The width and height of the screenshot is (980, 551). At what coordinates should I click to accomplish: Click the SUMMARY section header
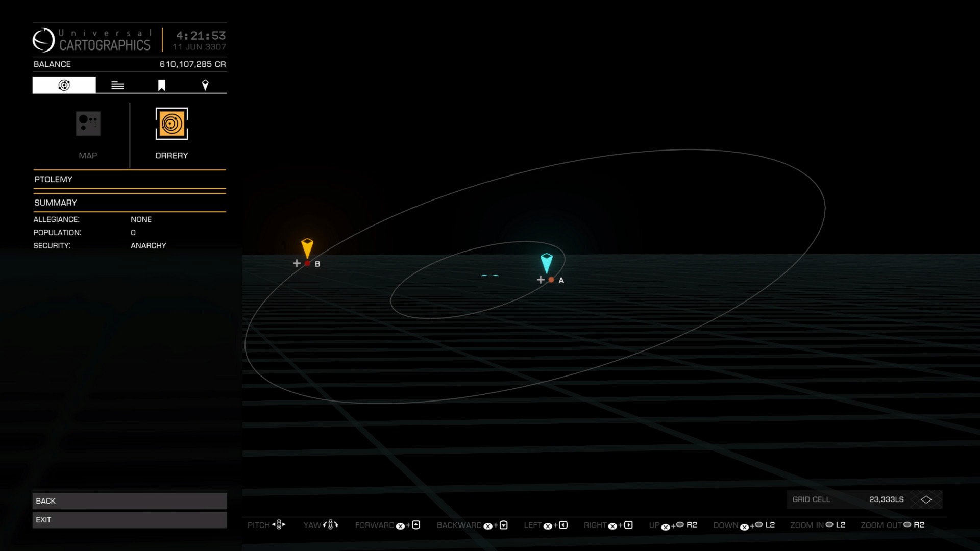(130, 203)
